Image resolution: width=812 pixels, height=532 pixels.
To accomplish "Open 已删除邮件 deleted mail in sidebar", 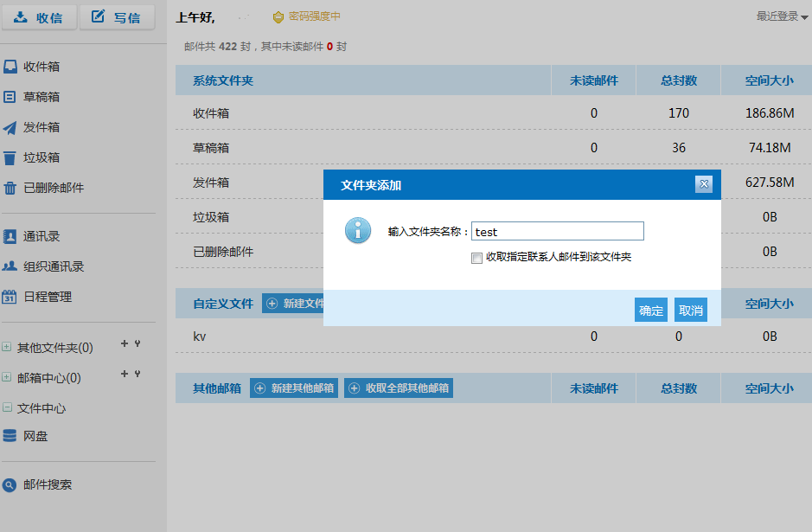I will click(x=53, y=188).
